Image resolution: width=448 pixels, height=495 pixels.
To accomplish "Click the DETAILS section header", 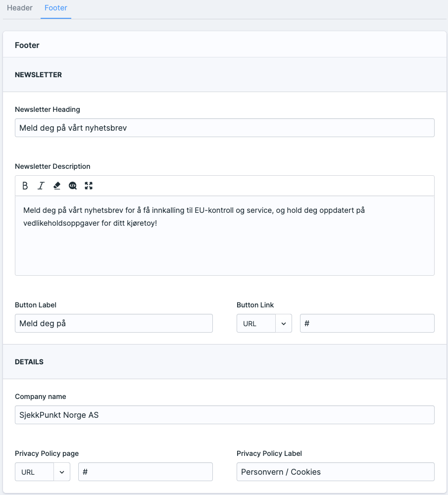I will [29, 362].
